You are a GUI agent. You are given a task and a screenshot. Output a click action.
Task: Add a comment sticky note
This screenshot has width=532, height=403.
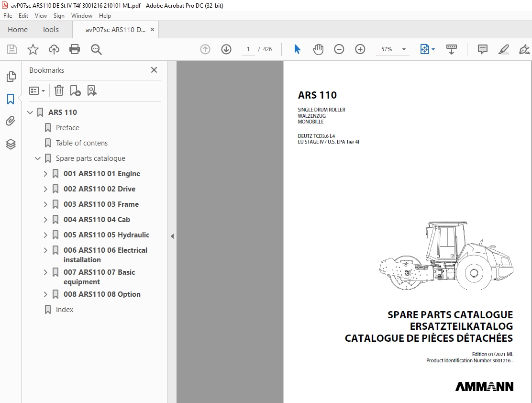pos(482,49)
